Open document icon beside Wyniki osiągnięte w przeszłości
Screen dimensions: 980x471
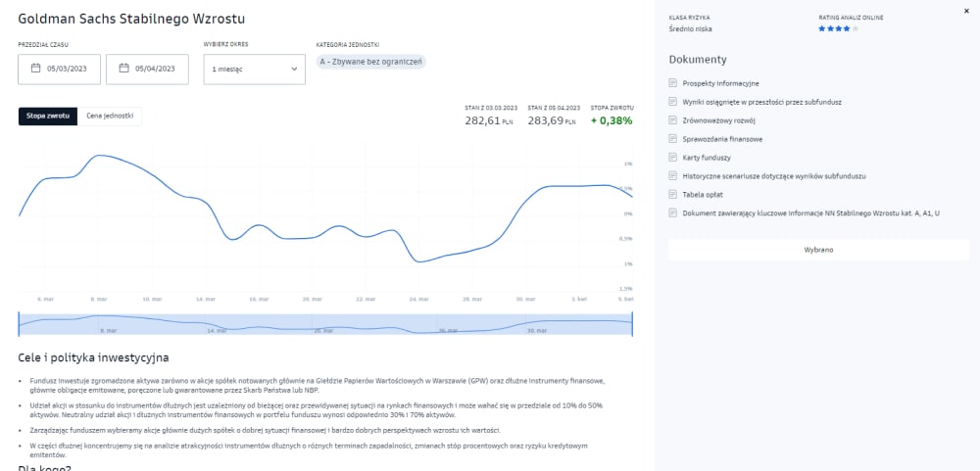coord(673,101)
